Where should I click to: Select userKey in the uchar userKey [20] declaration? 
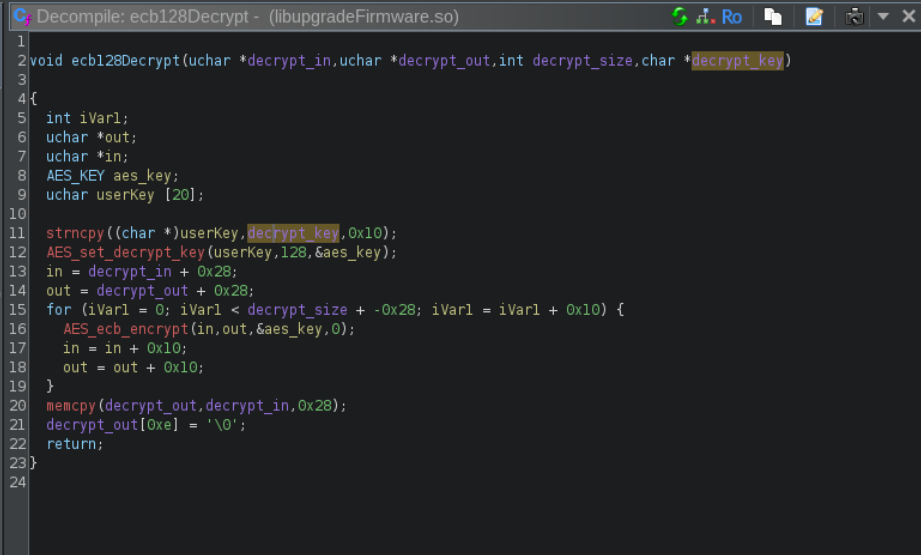pos(126,195)
